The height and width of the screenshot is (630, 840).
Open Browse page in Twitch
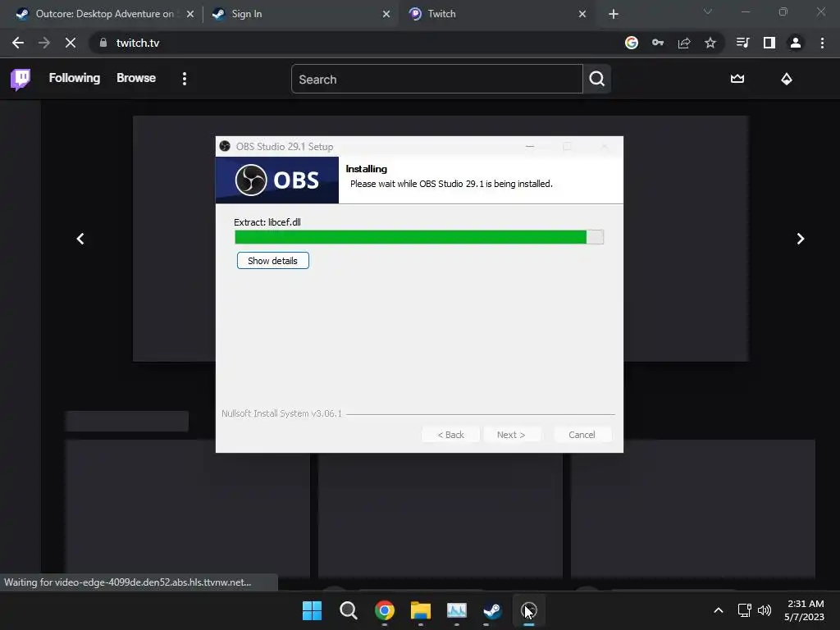click(136, 78)
